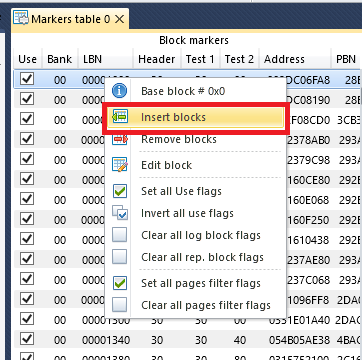The width and height of the screenshot is (362, 360).
Task: Click the Address column header
Action: (x=295, y=59)
